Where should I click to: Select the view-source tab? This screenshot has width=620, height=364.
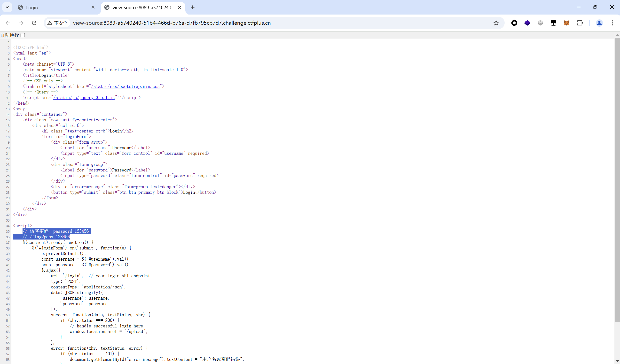(x=143, y=7)
